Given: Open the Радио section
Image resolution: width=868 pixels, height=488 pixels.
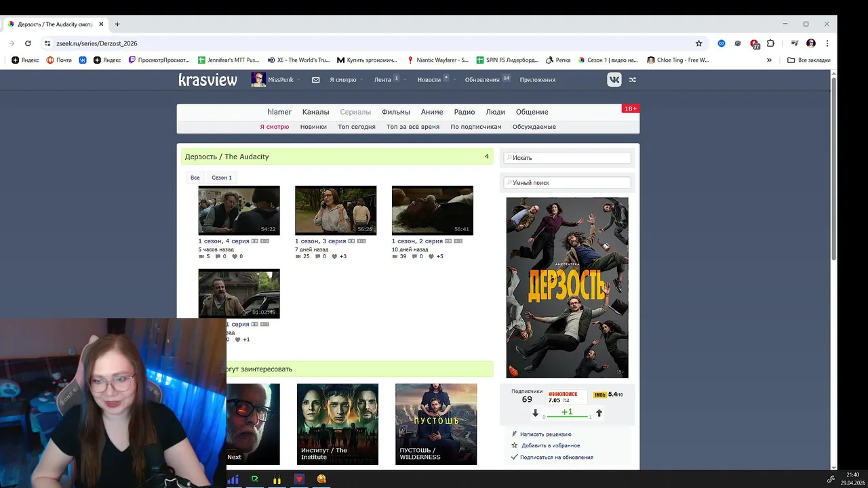Looking at the screenshot, I should [465, 112].
